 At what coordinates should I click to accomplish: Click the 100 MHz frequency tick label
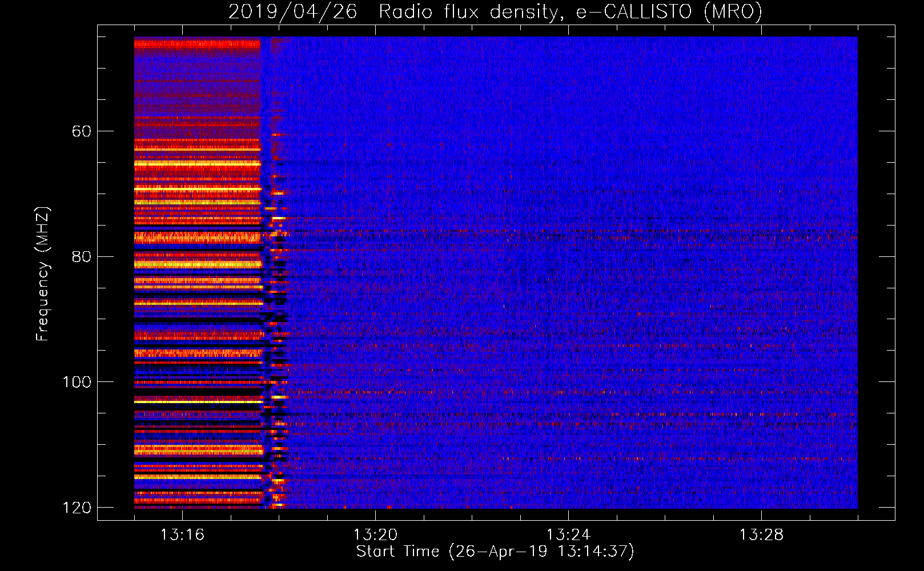tap(77, 382)
